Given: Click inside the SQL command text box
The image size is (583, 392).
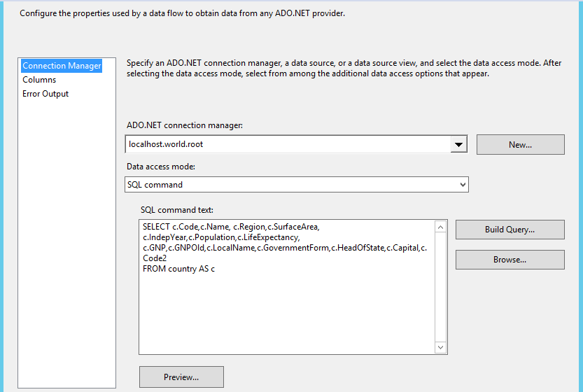Looking at the screenshot, I should [287, 308].
